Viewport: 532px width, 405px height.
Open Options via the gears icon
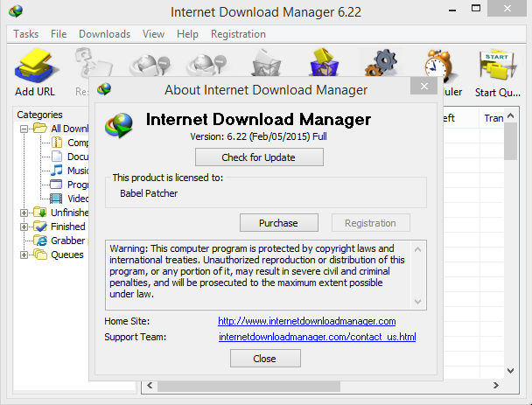tap(381, 62)
